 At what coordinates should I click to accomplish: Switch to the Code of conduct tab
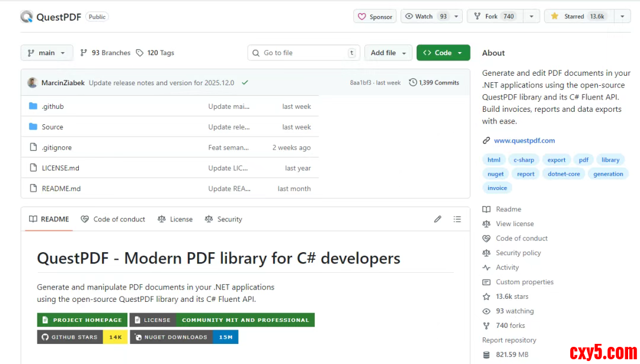tap(113, 219)
